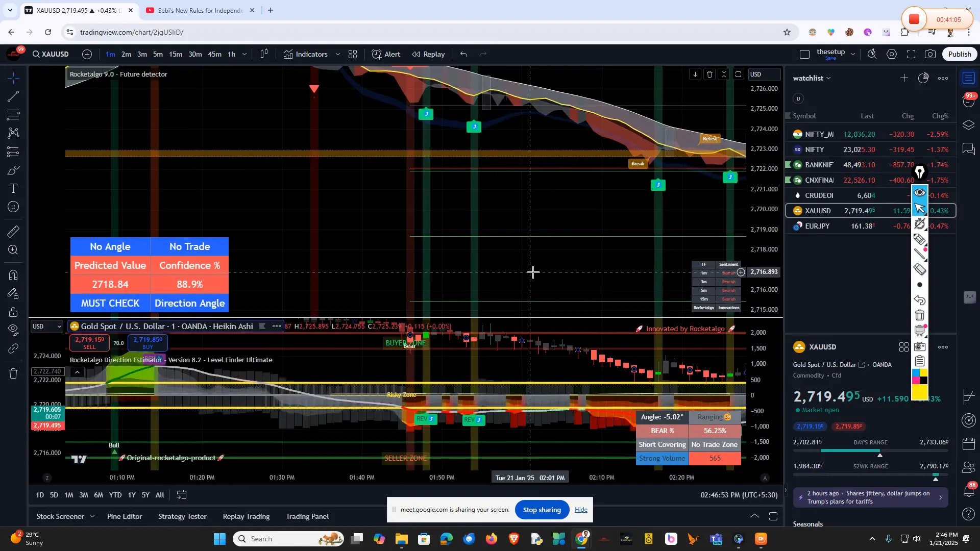
Task: Remove drawings with the left toolbar trash icon
Action: [x=14, y=374]
